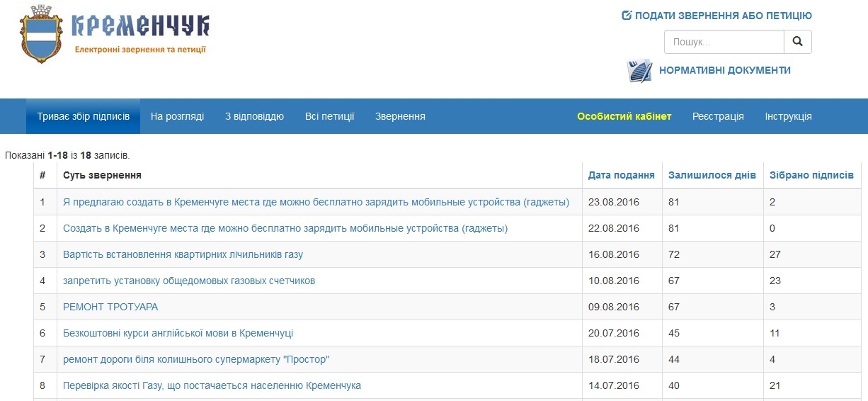Click the normative documents paper icon

(639, 71)
